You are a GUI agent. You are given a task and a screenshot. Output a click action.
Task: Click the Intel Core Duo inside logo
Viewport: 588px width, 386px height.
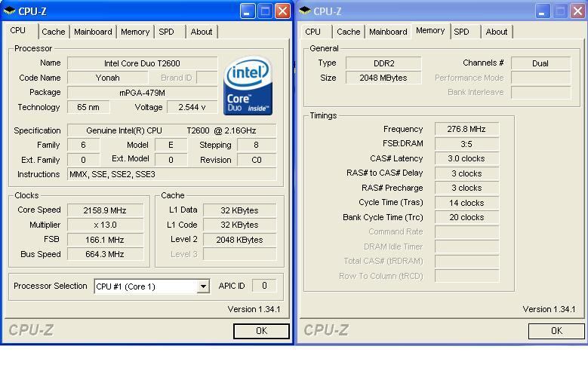(x=248, y=86)
